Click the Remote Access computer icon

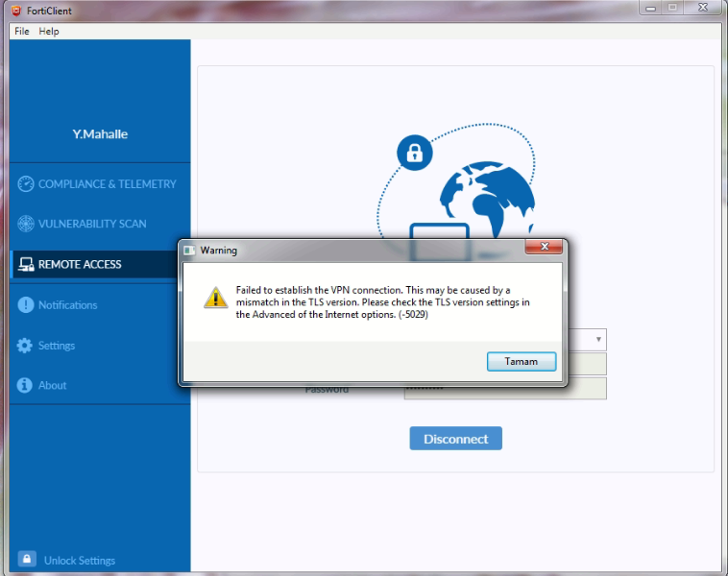click(26, 265)
